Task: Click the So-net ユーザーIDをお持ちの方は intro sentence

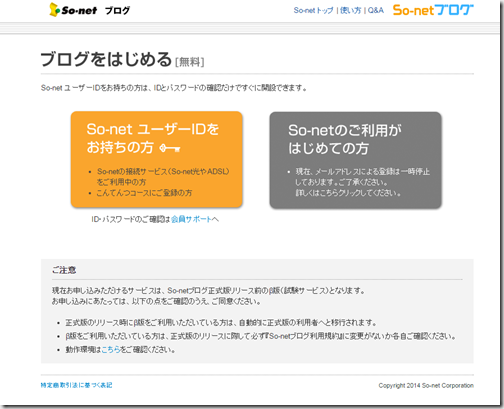Action: click(174, 88)
